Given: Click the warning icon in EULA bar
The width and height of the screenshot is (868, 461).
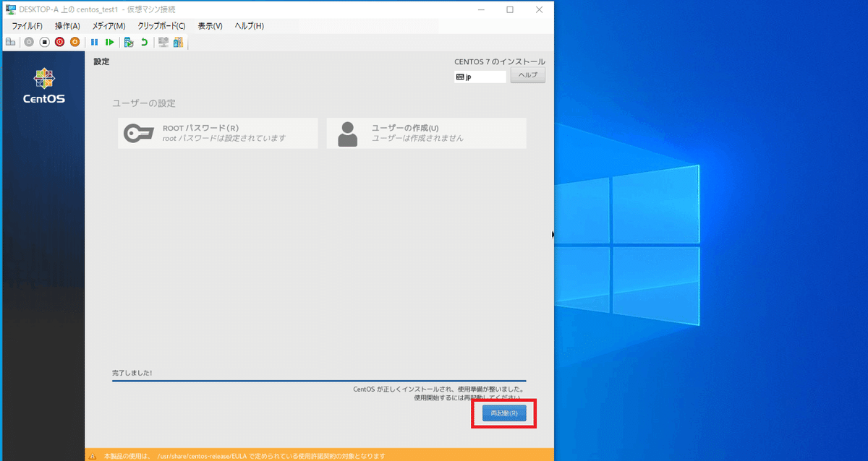Looking at the screenshot, I should click(93, 456).
